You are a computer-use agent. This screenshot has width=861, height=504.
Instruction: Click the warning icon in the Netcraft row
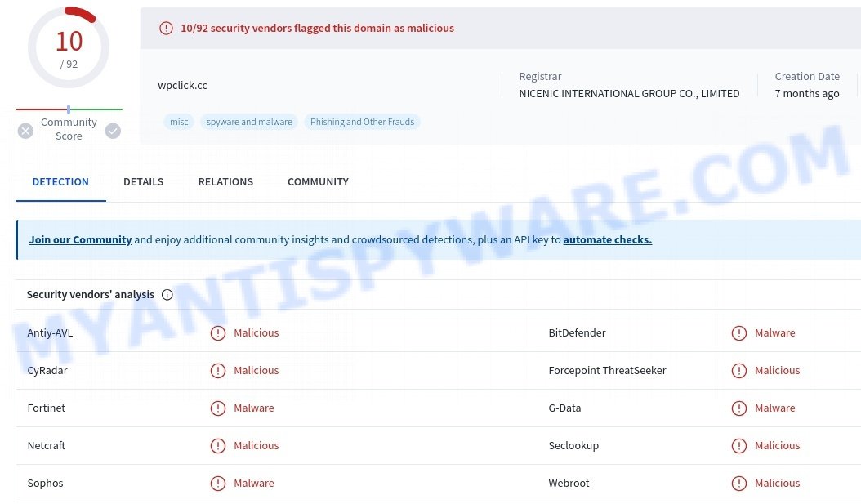tap(218, 446)
